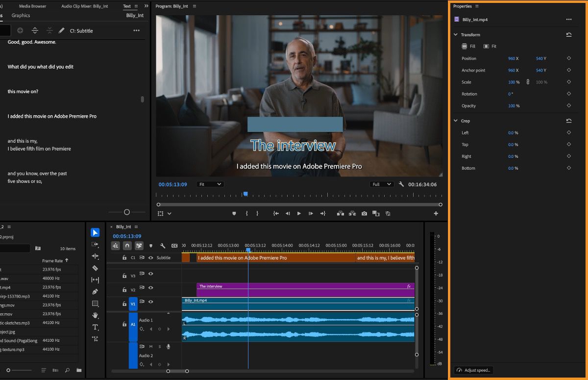The image size is (588, 380).
Task: Open the Full playback resolution dropdown
Action: [x=382, y=184]
